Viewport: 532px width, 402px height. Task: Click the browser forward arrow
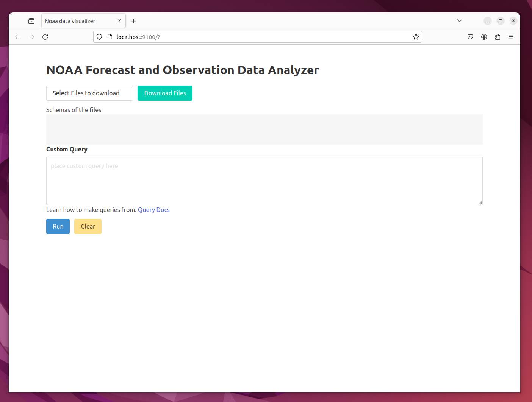31,37
